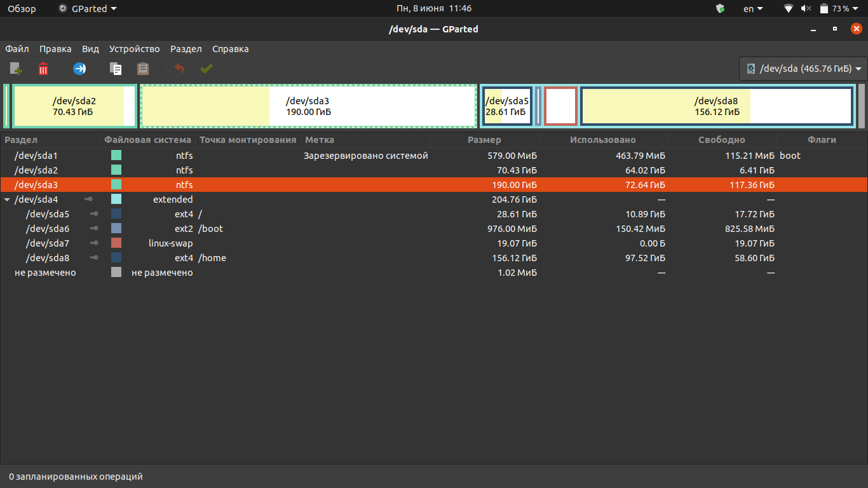The width and height of the screenshot is (868, 488).
Task: Click the shield security tray icon
Action: [720, 9]
